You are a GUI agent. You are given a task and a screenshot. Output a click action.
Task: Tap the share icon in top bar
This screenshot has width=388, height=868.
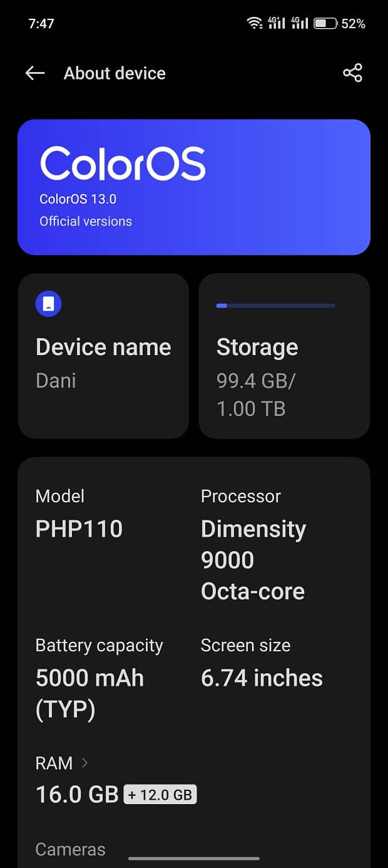click(x=352, y=73)
